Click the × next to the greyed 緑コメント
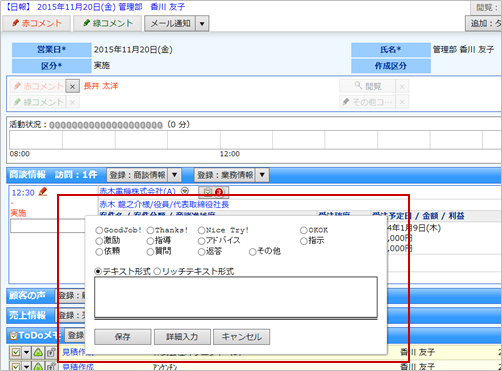Viewport: 502px width, 371px height. coord(72,102)
